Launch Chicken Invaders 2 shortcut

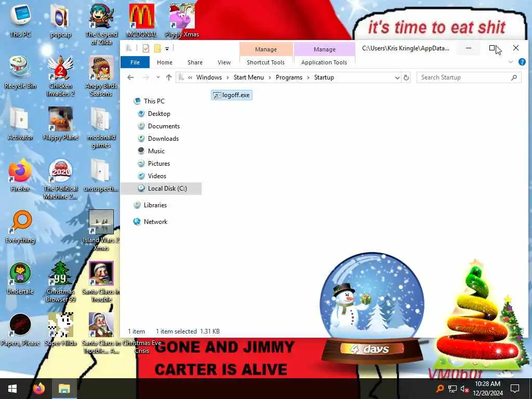(x=60, y=76)
